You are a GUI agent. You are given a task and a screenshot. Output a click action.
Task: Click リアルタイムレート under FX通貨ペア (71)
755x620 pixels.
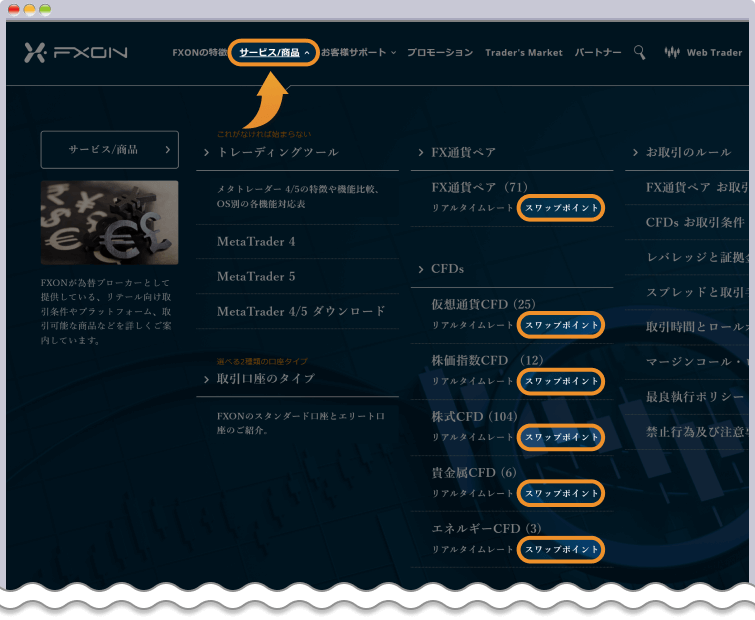472,208
